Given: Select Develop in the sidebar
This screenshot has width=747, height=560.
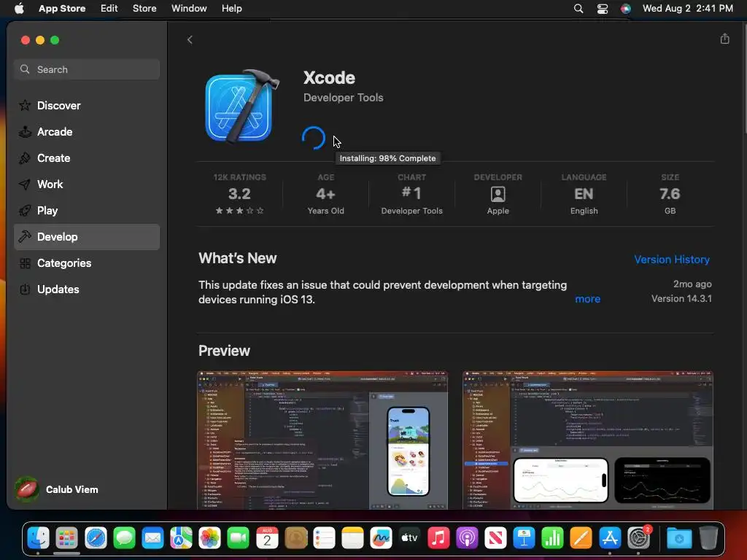Looking at the screenshot, I should click(x=87, y=237).
